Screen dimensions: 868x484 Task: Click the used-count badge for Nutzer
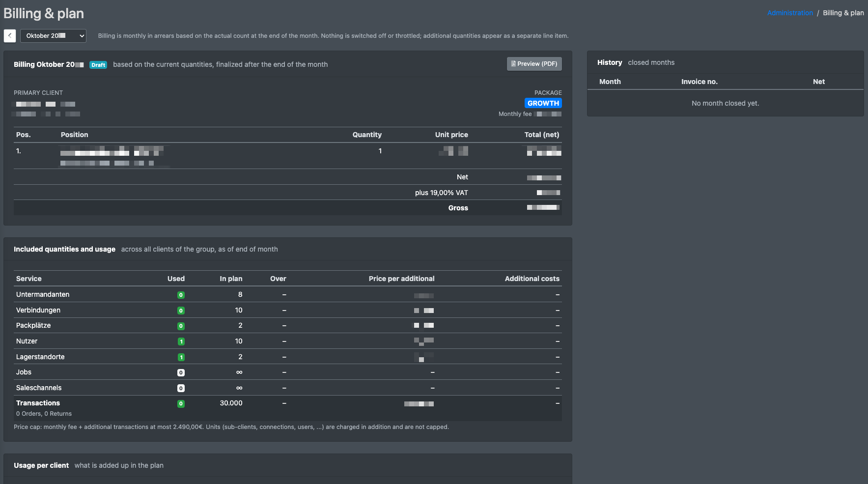[181, 342]
